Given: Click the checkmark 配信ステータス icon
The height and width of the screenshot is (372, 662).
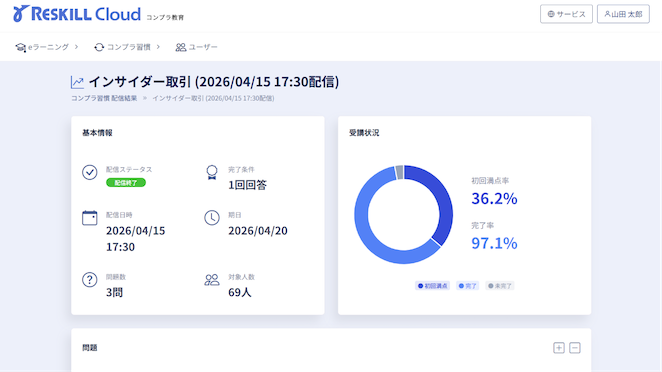Looking at the screenshot, I should point(90,172).
